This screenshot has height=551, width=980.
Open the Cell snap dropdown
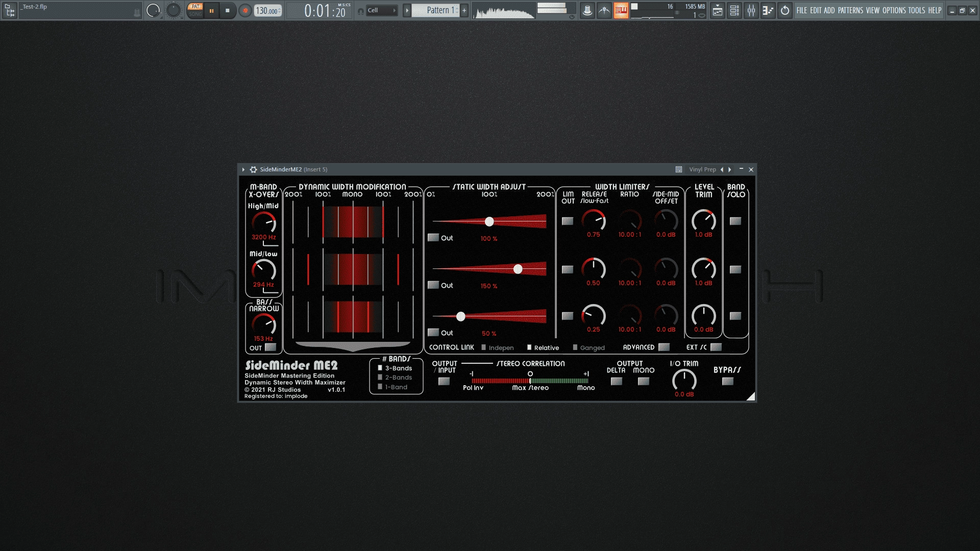pyautogui.click(x=382, y=10)
